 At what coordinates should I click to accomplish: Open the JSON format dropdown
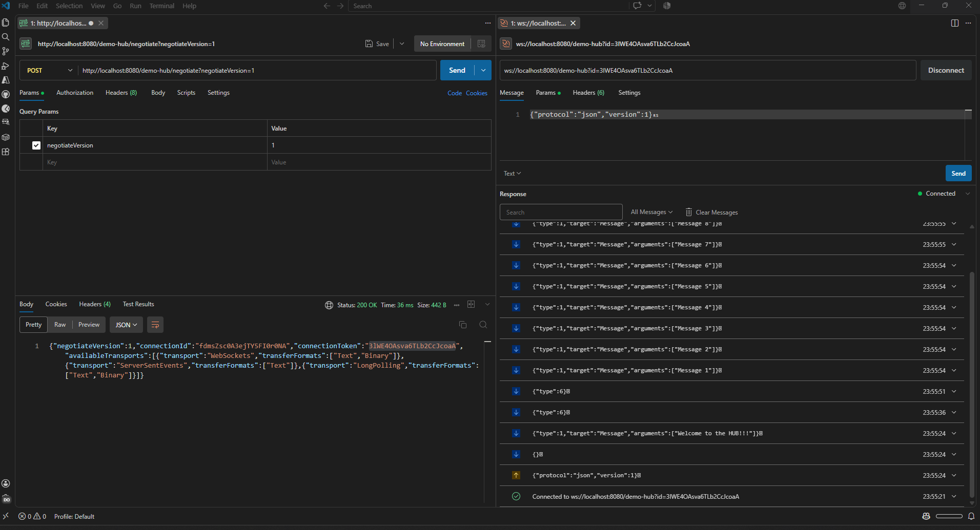click(x=126, y=325)
